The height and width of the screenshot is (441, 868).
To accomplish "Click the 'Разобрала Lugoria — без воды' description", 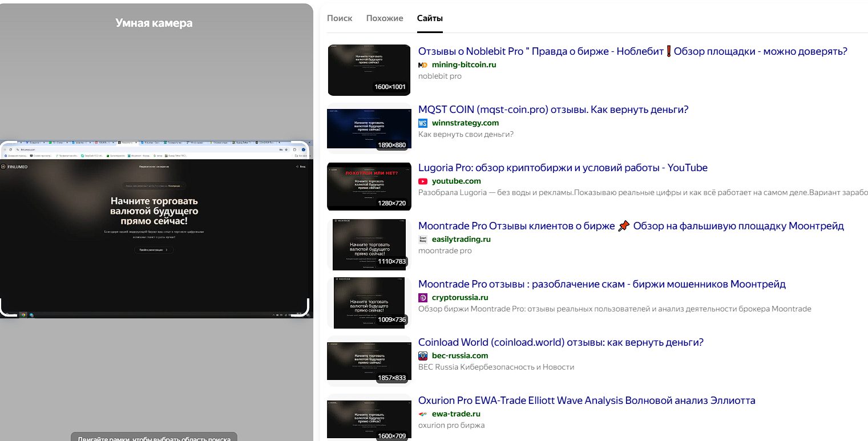I will click(x=643, y=193).
